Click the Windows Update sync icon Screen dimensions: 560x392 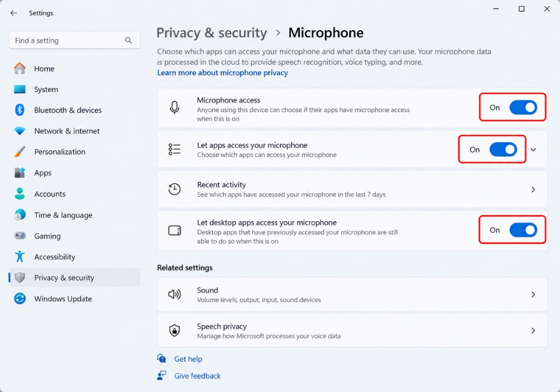[x=20, y=298]
